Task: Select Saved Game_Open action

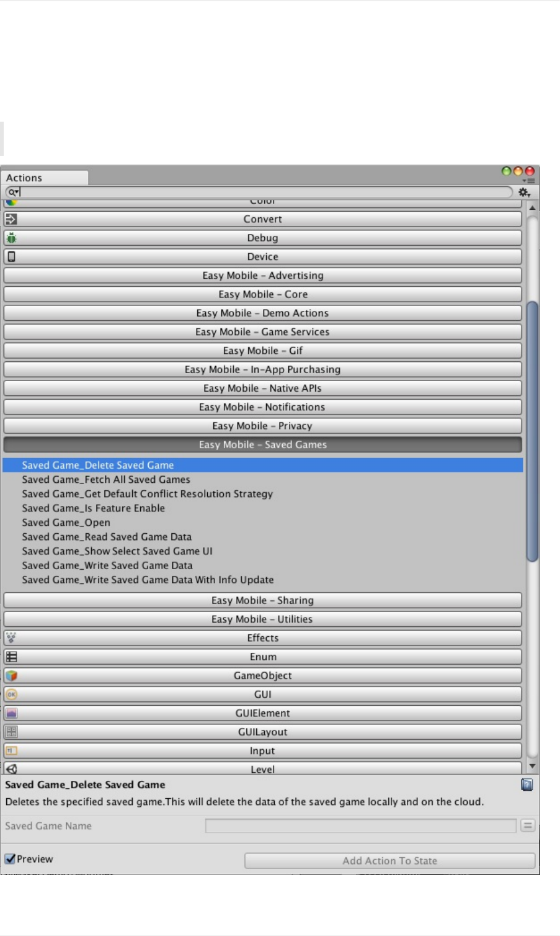Action: [262, 523]
